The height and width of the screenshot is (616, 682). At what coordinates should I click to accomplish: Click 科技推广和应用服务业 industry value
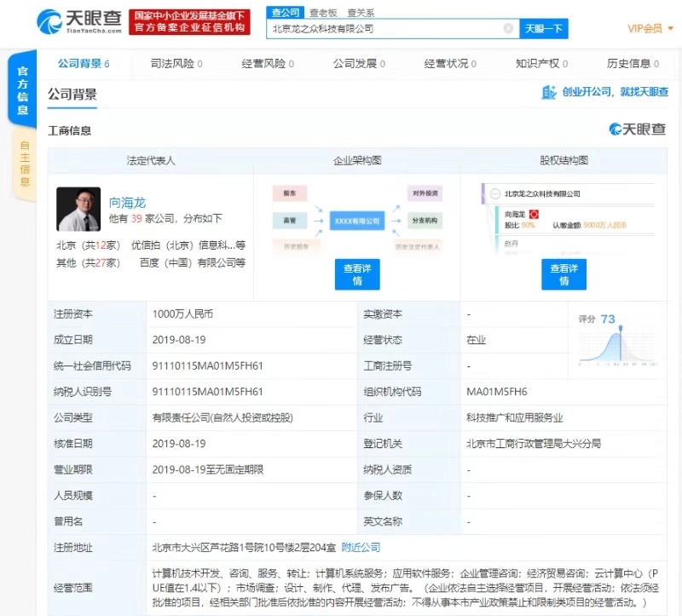[x=515, y=417]
